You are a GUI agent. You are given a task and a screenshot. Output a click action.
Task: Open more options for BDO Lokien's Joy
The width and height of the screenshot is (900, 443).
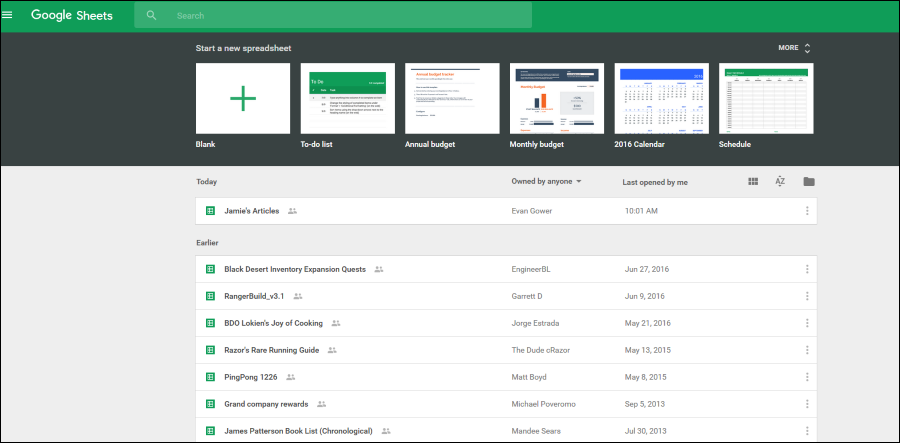[x=807, y=323]
